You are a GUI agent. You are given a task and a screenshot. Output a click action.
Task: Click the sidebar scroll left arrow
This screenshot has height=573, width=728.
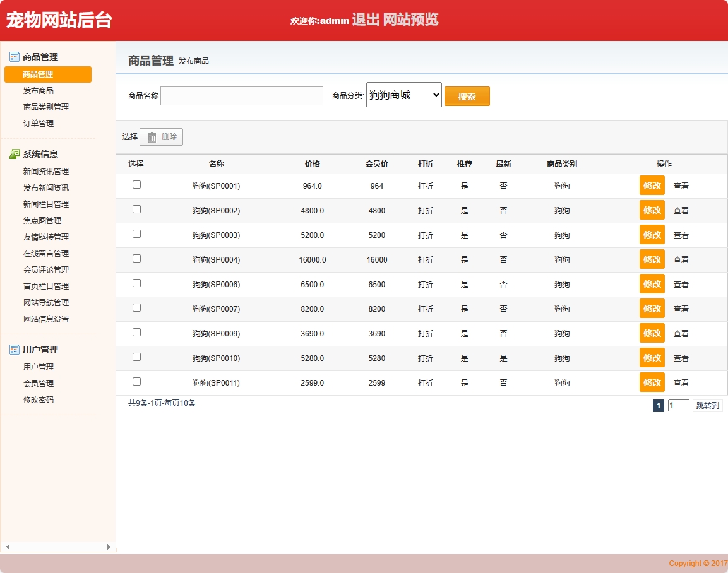8,546
